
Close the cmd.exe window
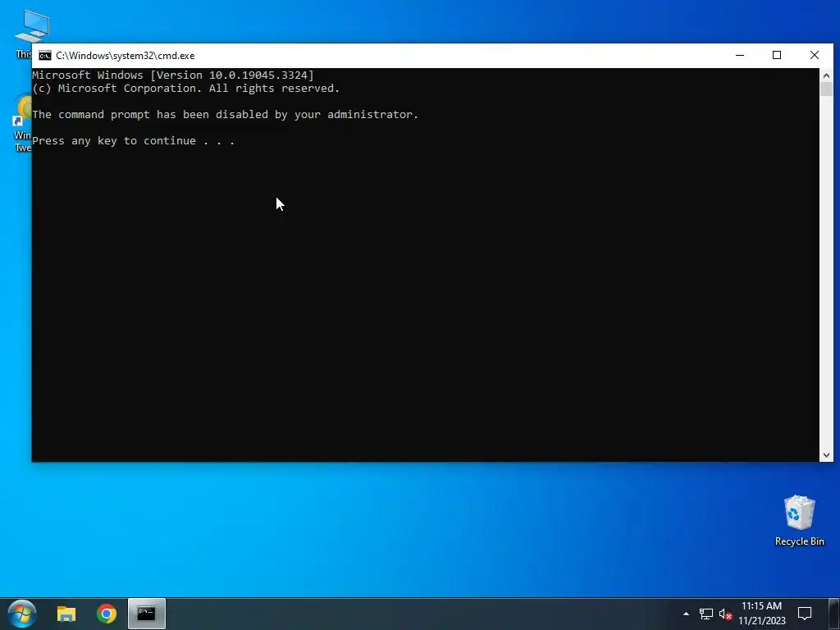click(x=815, y=55)
